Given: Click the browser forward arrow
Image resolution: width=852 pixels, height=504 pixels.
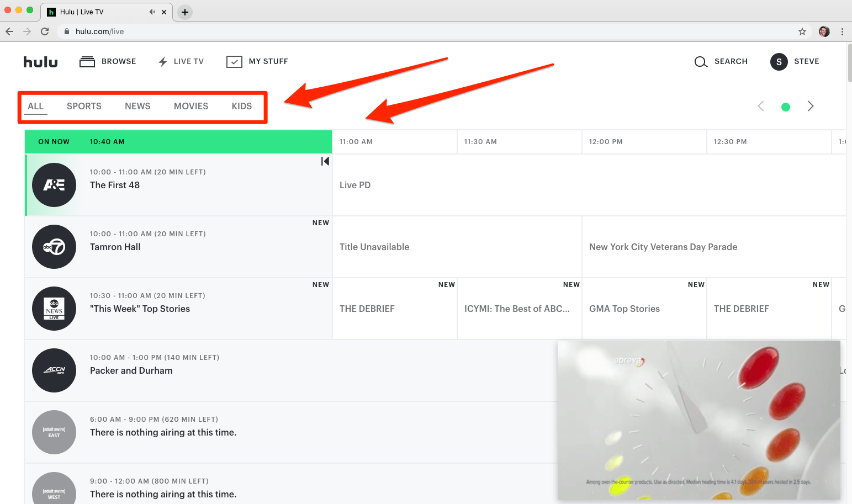Looking at the screenshot, I should pos(27,31).
